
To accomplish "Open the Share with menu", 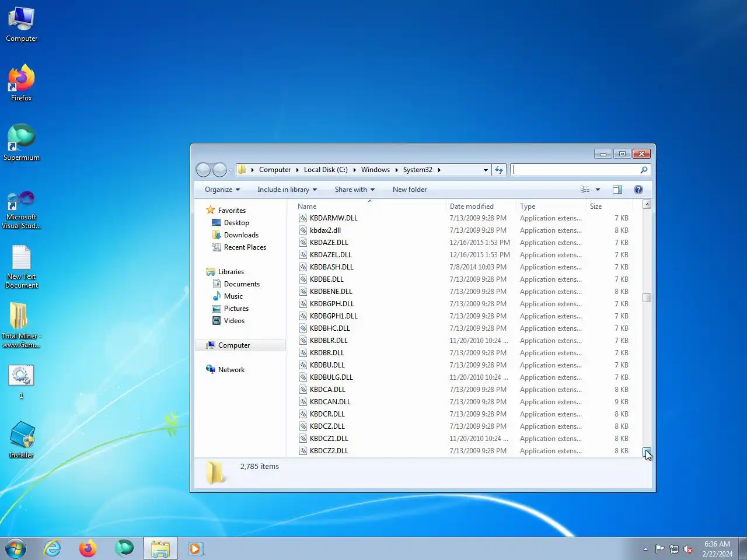I will pos(355,190).
